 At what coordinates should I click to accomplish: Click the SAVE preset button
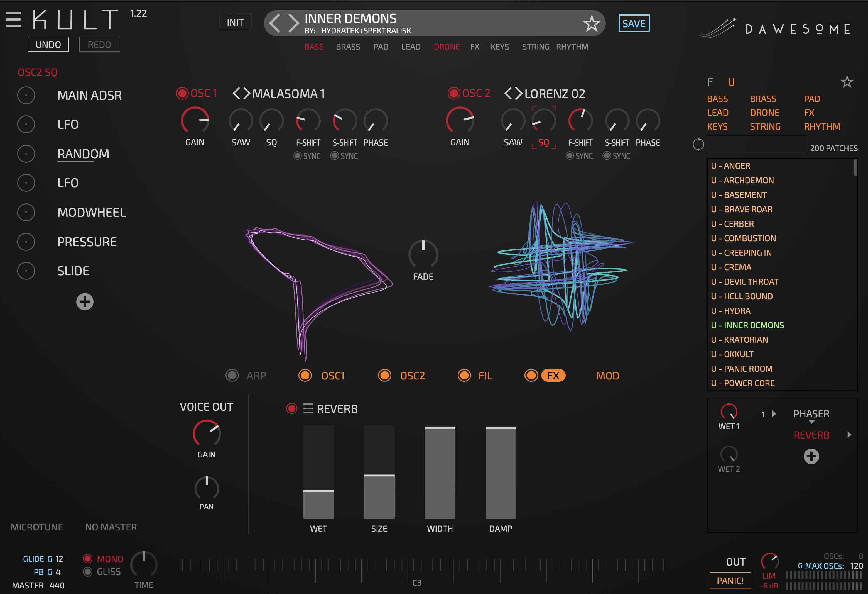click(634, 23)
